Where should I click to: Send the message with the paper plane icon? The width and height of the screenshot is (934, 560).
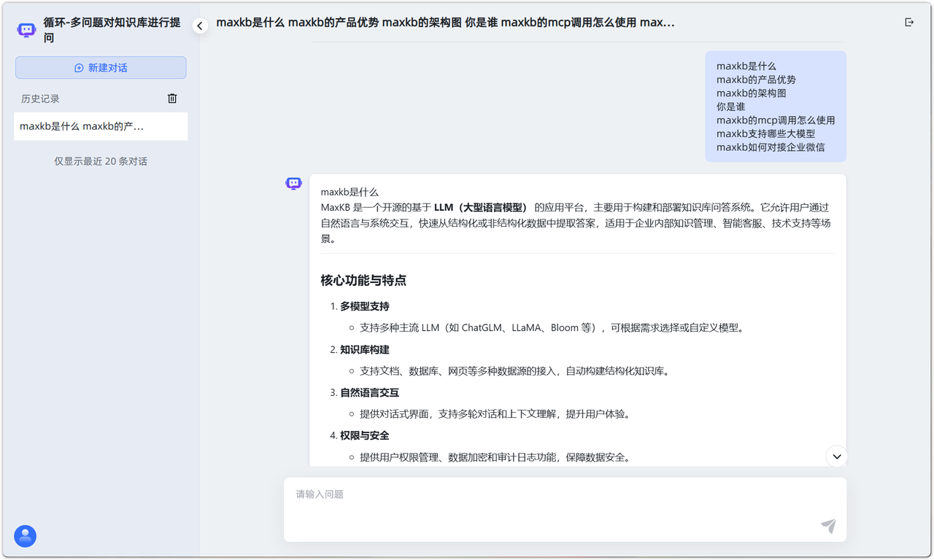click(828, 526)
